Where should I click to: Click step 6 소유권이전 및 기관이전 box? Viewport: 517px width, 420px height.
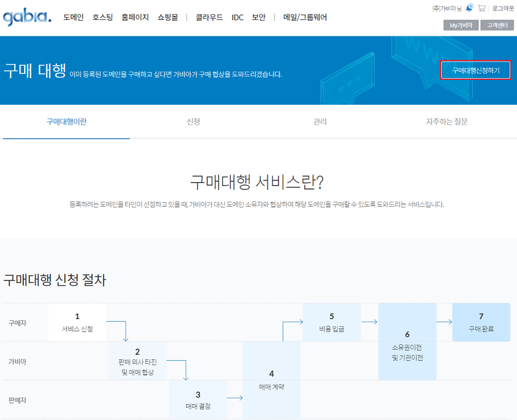[x=407, y=341]
